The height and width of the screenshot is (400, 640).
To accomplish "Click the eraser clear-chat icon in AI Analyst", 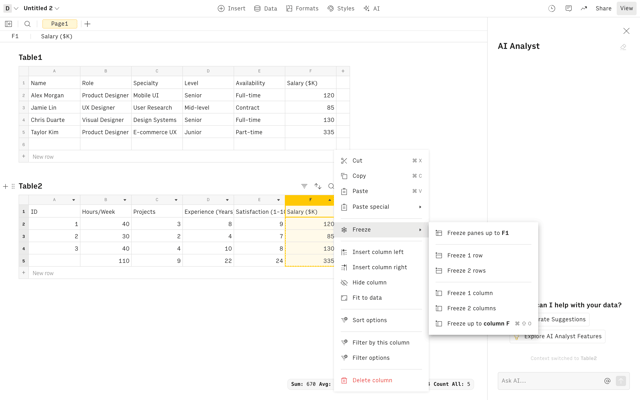I will coord(623,47).
